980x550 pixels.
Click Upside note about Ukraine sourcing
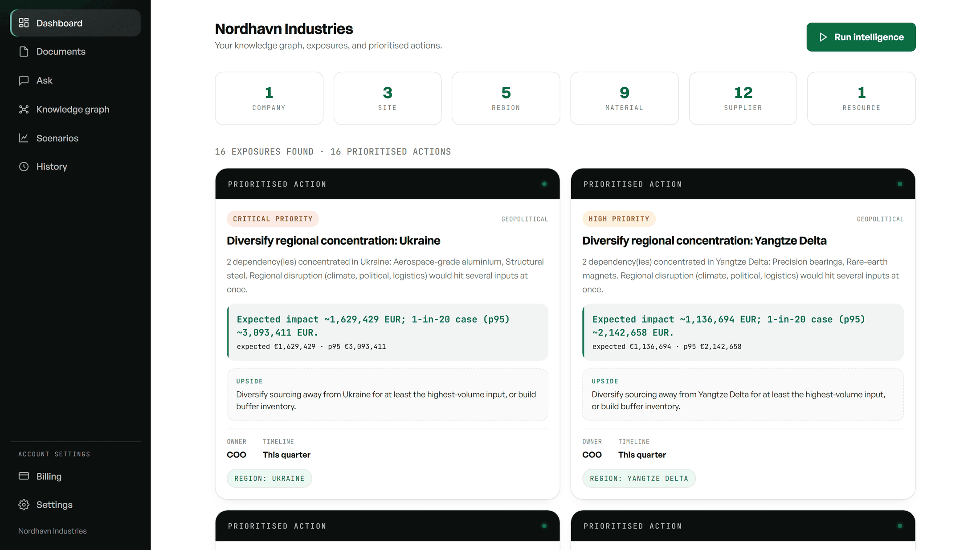pyautogui.click(x=388, y=394)
